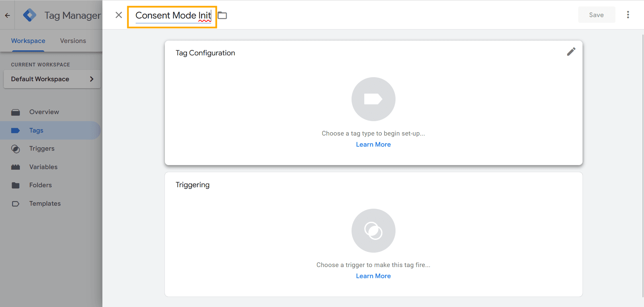Switch to the Versions tab

pos(73,41)
